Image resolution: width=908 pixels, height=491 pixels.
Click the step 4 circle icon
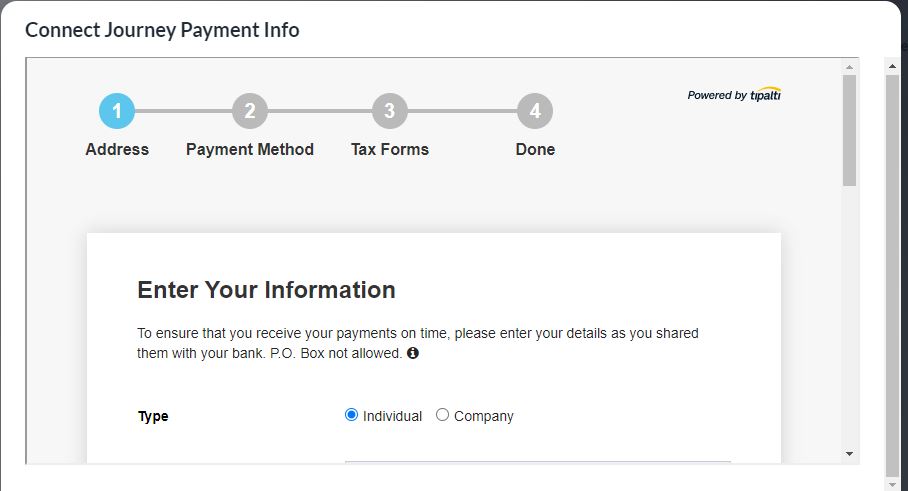535,111
